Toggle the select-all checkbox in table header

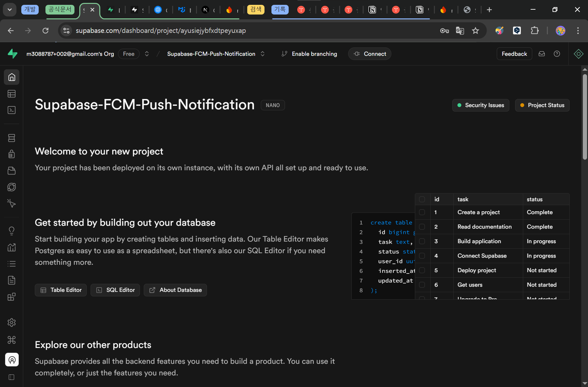pyautogui.click(x=422, y=199)
